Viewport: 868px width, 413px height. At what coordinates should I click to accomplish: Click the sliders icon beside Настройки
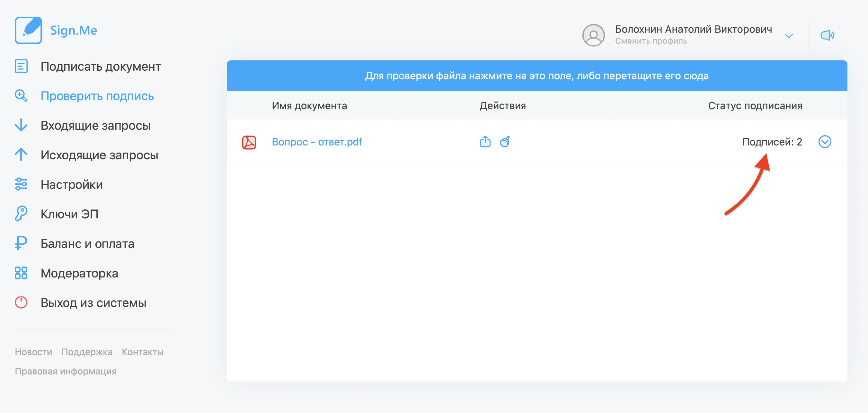coord(21,184)
